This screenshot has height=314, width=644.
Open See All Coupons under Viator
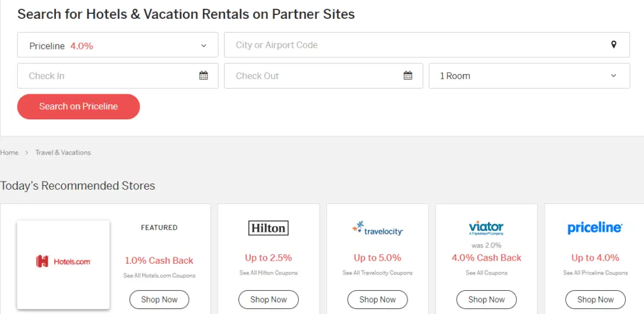[x=486, y=273]
